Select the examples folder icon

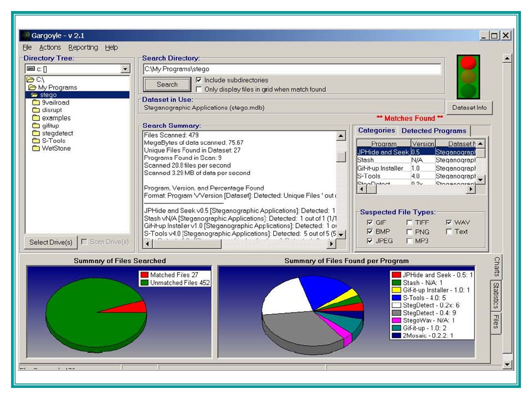pyautogui.click(x=36, y=117)
